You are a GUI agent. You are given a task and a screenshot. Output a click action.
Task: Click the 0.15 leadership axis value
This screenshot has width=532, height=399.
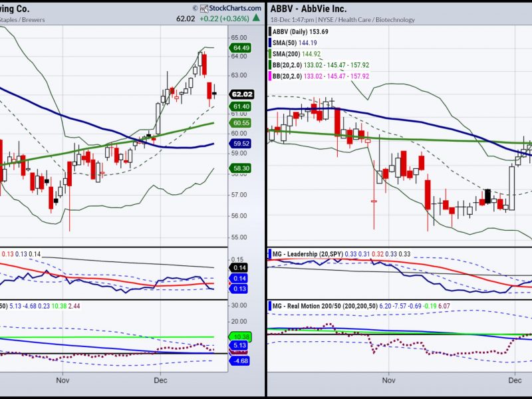point(237,259)
